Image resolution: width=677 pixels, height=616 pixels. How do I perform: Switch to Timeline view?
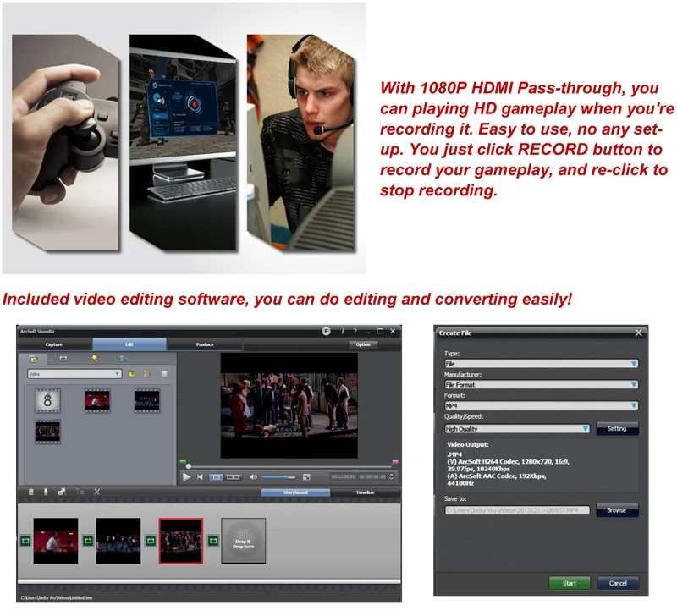tap(365, 492)
